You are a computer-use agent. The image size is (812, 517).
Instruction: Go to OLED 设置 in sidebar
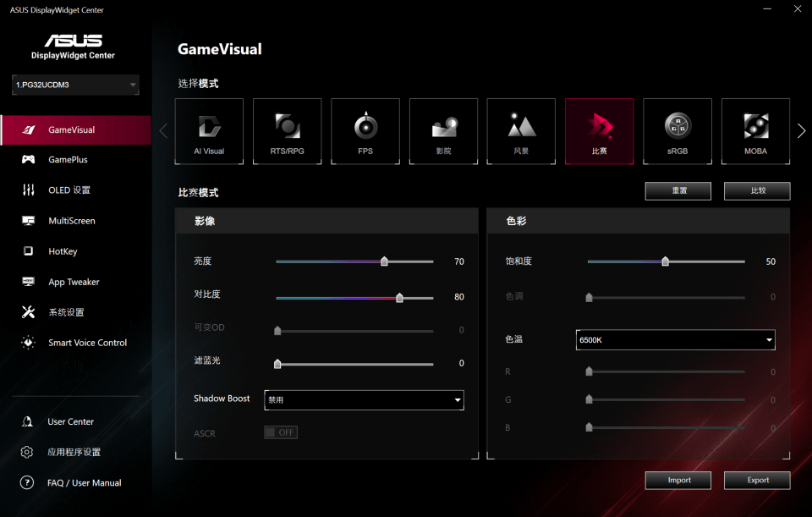click(x=69, y=190)
